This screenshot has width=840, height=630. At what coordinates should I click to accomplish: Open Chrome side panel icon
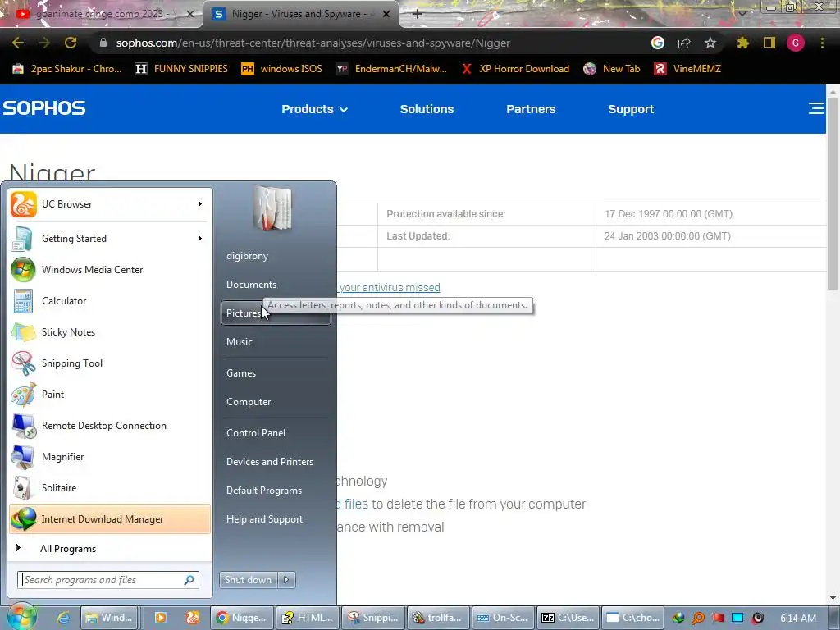click(x=769, y=43)
